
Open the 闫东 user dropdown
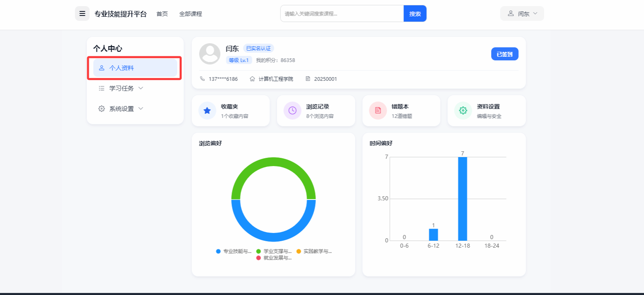click(x=522, y=13)
